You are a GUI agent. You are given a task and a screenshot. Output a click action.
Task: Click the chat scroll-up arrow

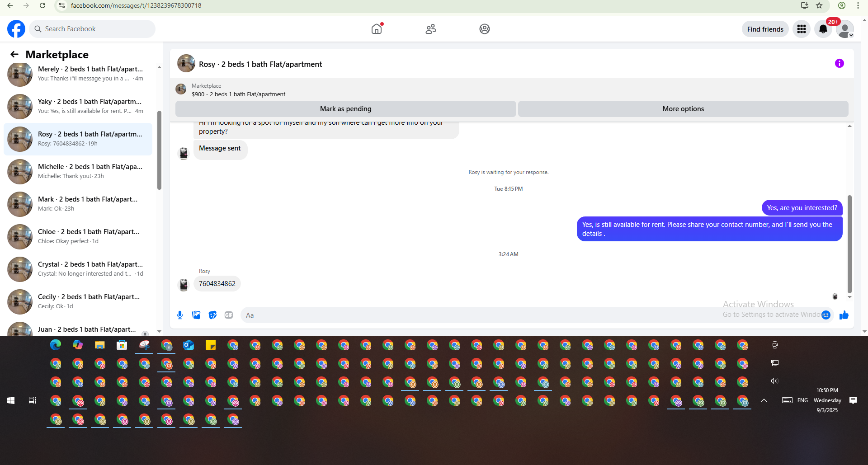[849, 126]
